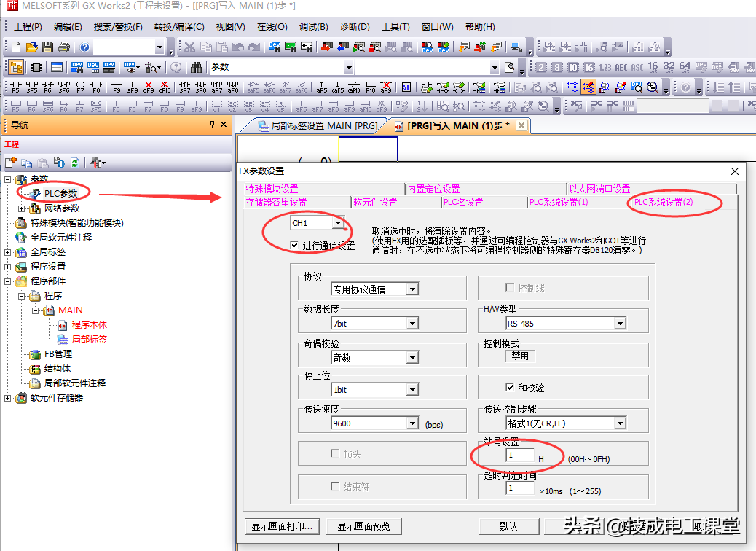756x551 pixels.
Task: Click the Save project toolbar icon
Action: 47,47
